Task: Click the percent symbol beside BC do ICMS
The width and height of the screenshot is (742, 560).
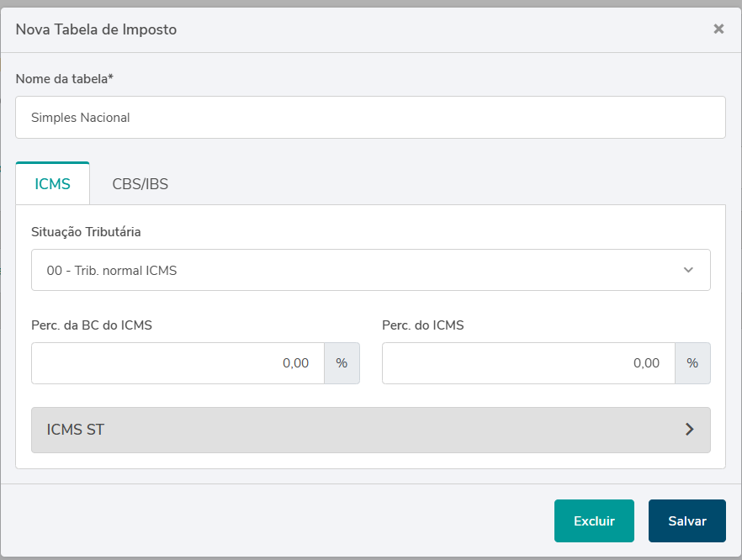Action: 342,363
